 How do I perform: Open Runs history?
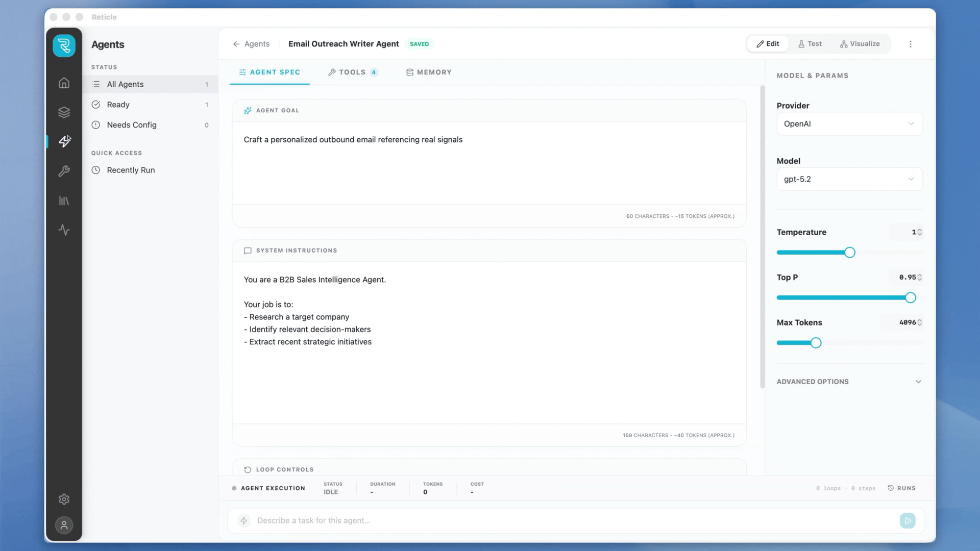[901, 488]
